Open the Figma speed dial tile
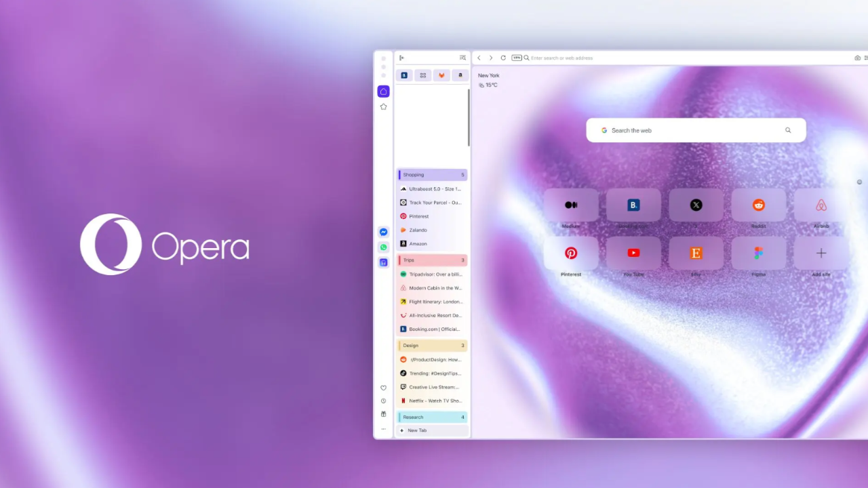The width and height of the screenshot is (868, 488). [x=758, y=253]
